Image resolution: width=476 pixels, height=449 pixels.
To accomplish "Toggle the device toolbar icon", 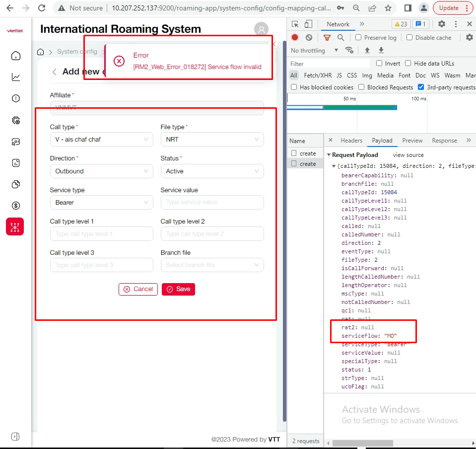I will pyautogui.click(x=308, y=24).
